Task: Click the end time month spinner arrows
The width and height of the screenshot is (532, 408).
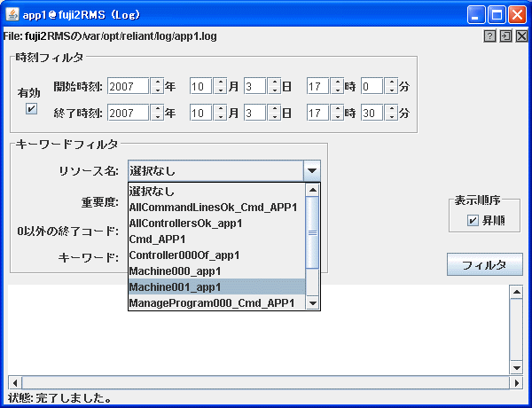Action: click(220, 114)
